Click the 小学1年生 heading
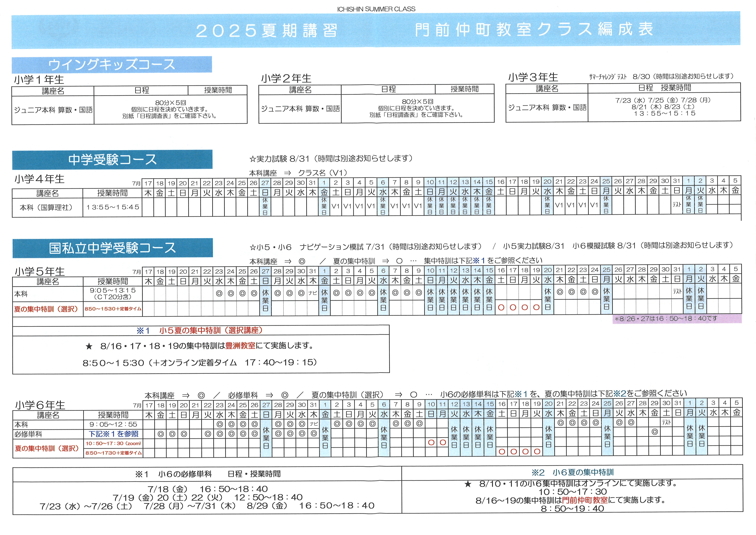 coord(39,79)
